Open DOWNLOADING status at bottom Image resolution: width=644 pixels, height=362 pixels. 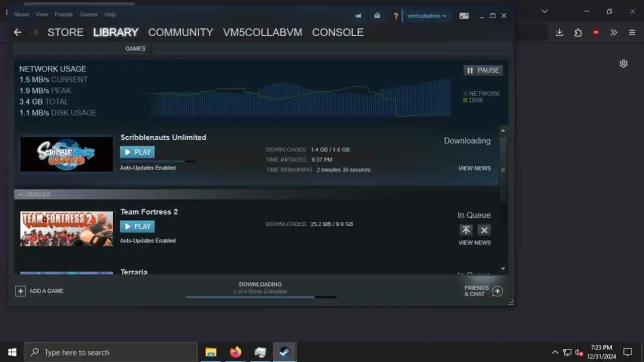(x=261, y=285)
